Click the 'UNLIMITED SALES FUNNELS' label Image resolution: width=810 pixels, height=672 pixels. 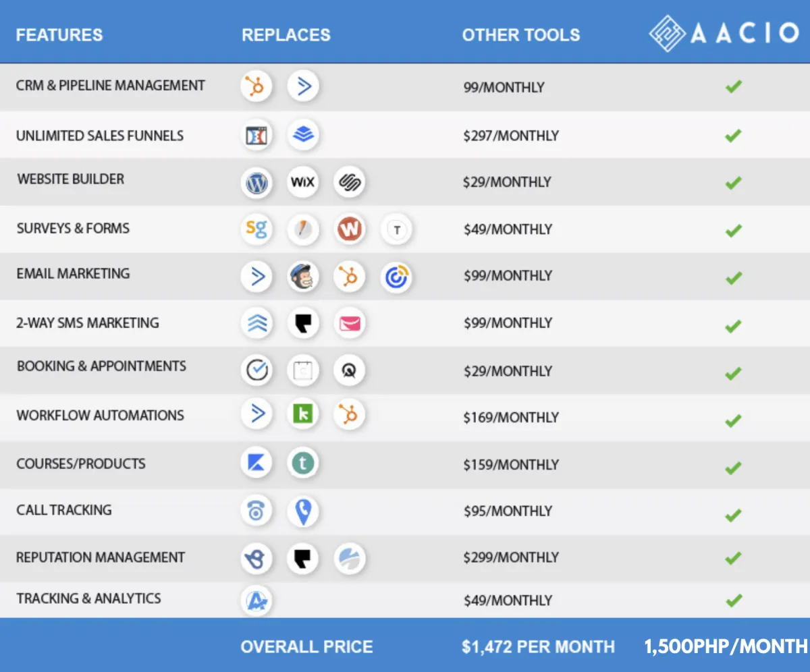click(x=100, y=136)
